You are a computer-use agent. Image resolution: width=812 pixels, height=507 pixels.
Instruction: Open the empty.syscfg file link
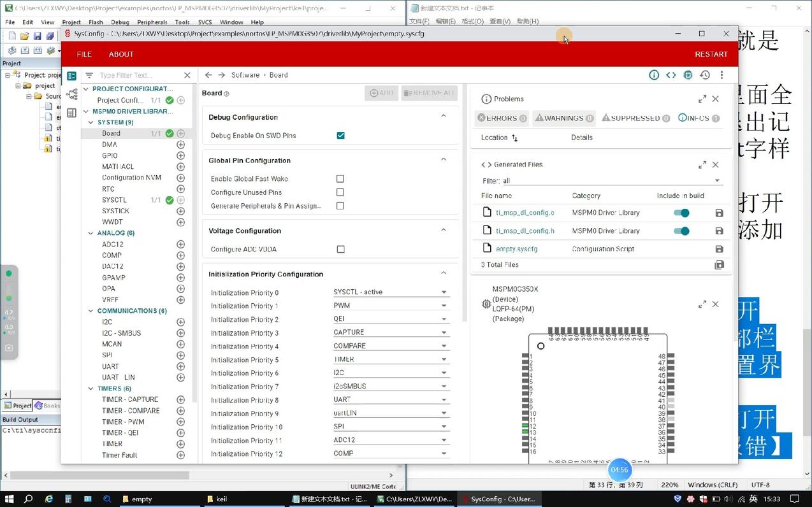pos(516,249)
